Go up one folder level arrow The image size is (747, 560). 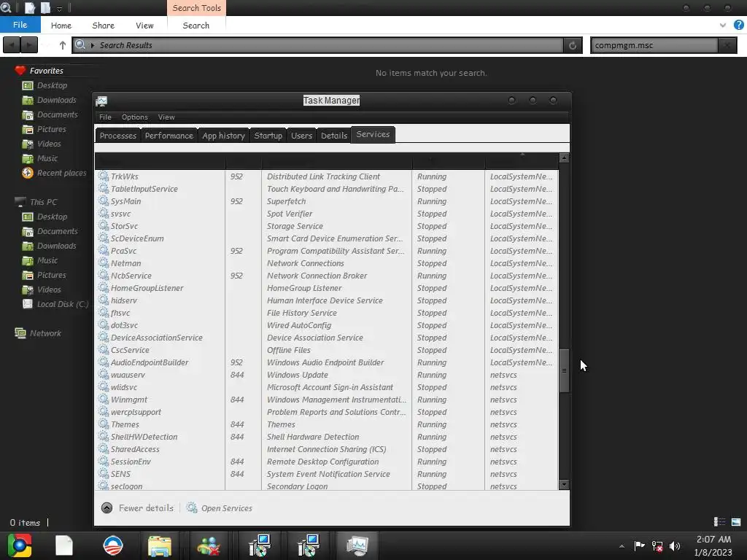click(x=63, y=45)
